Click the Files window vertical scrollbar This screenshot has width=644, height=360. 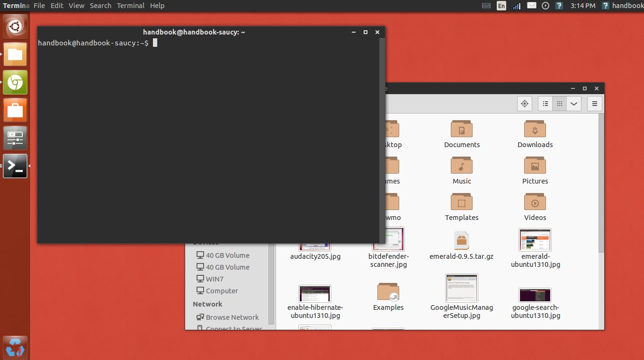click(601, 183)
